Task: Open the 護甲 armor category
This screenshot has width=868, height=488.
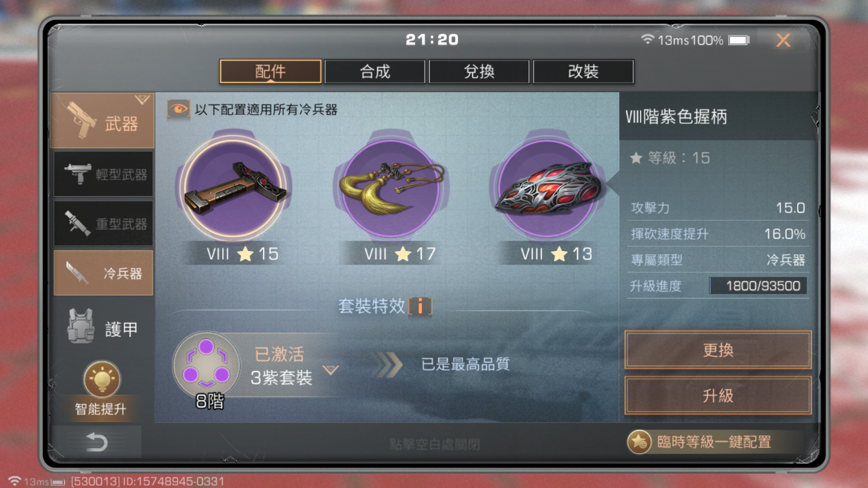Action: tap(104, 328)
